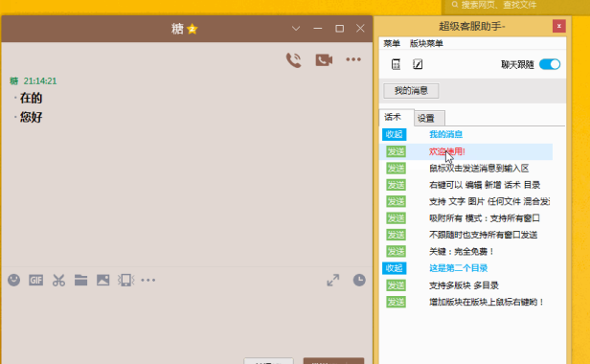Select 鼠标双击发送消息到输入区 text row
The image size is (590, 364).
tap(479, 169)
